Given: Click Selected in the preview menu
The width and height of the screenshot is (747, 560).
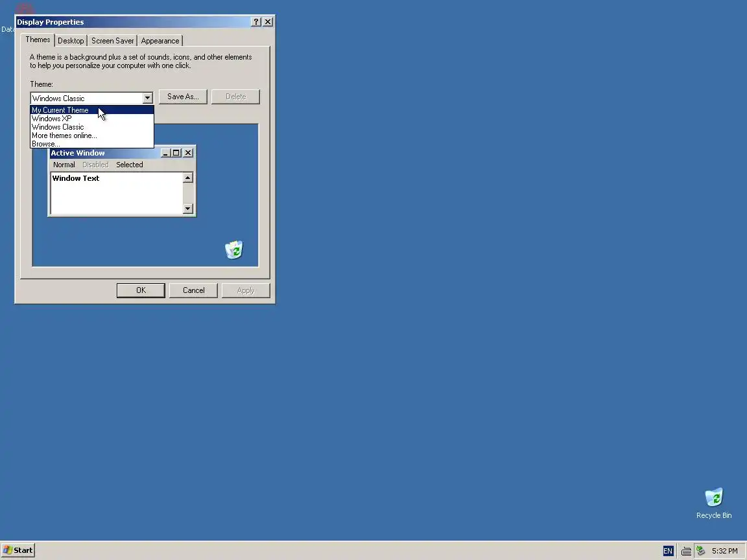Looking at the screenshot, I should coord(130,165).
